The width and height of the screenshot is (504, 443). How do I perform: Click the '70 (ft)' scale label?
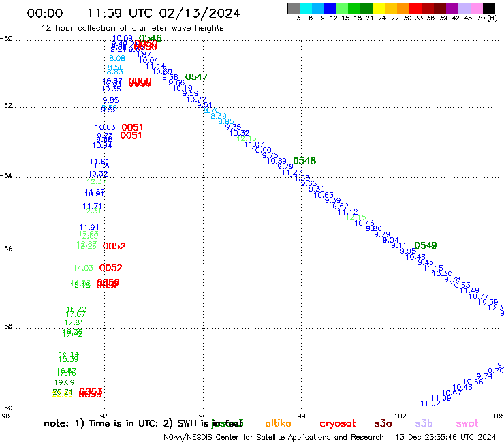(x=487, y=18)
